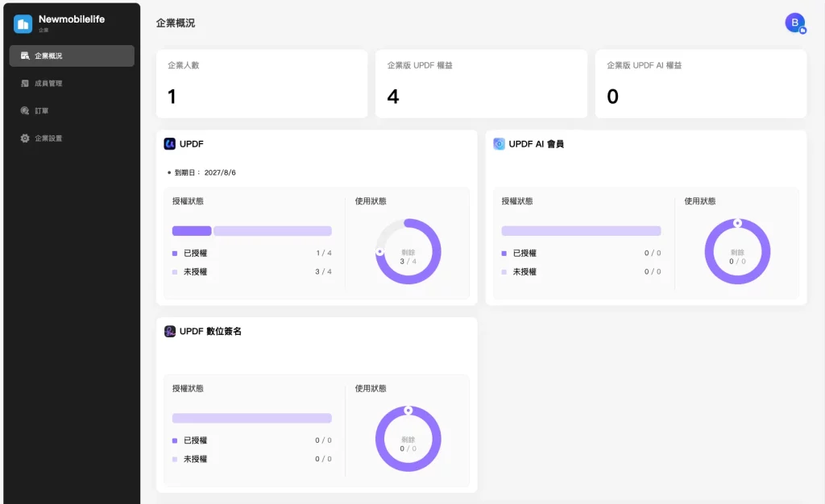Click the 成員管理 members icon
The image size is (825, 504).
(x=25, y=83)
